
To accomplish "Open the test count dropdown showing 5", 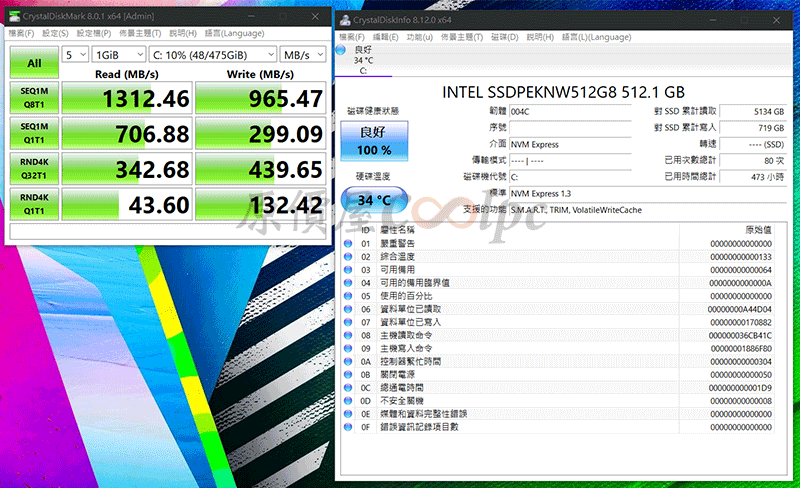I will pyautogui.click(x=76, y=55).
